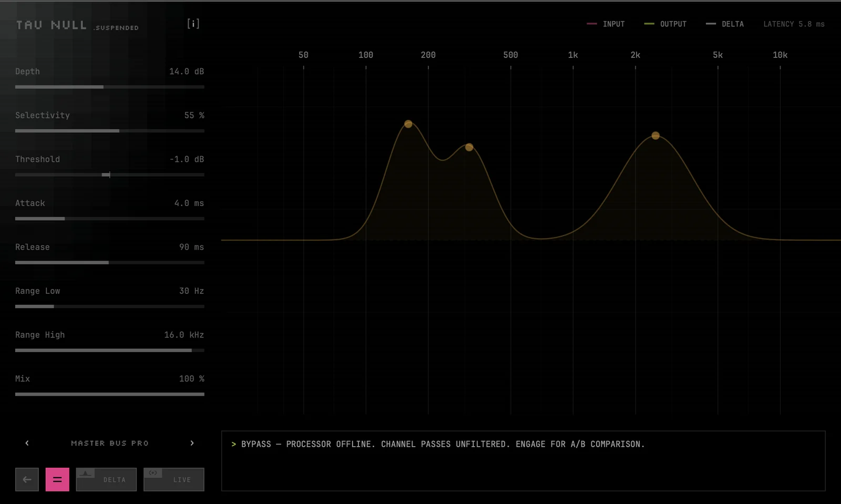Click the Threshold value -1.0 dB
841x504 pixels.
click(x=187, y=159)
